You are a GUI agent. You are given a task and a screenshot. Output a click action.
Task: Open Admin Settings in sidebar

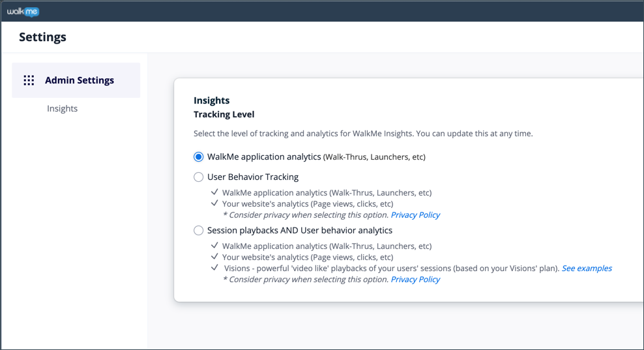tap(76, 80)
